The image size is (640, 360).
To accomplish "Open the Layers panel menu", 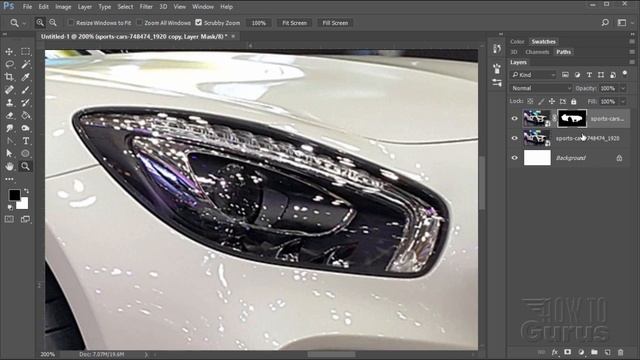I will [x=632, y=62].
